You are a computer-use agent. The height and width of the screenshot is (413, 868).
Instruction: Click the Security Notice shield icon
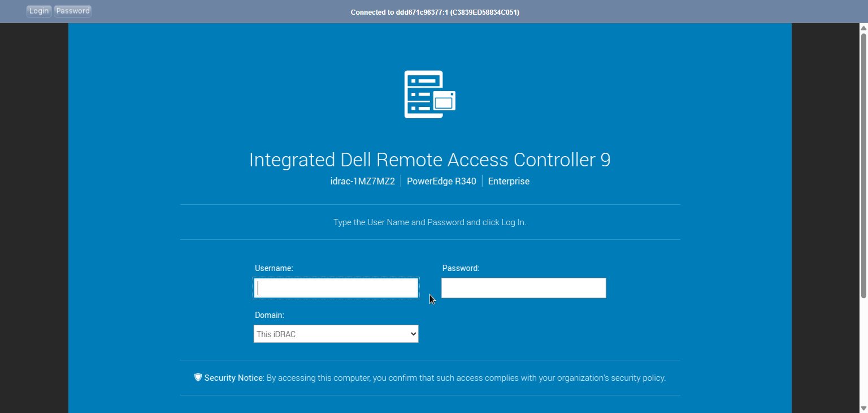(x=198, y=377)
